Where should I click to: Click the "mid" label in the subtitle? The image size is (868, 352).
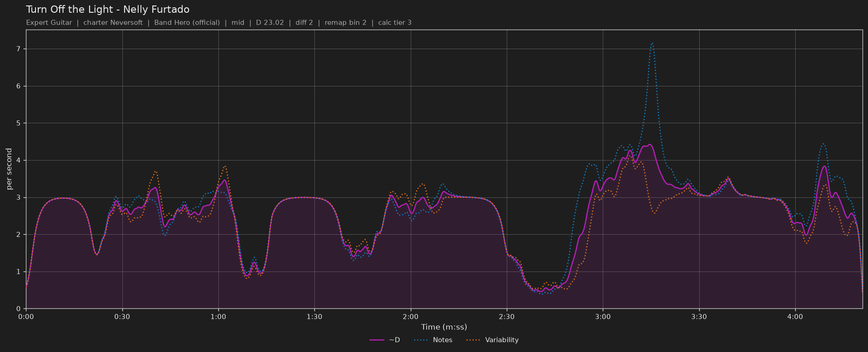pyautogui.click(x=238, y=23)
